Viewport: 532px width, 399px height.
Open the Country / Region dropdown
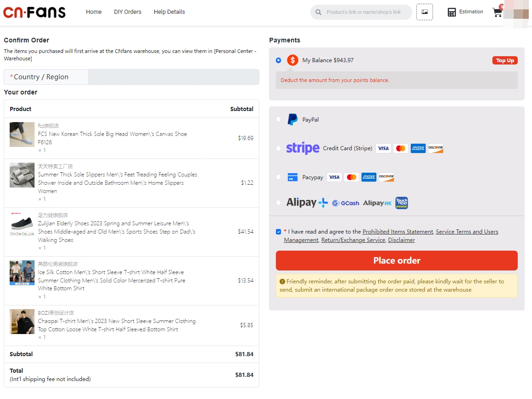pyautogui.click(x=132, y=77)
